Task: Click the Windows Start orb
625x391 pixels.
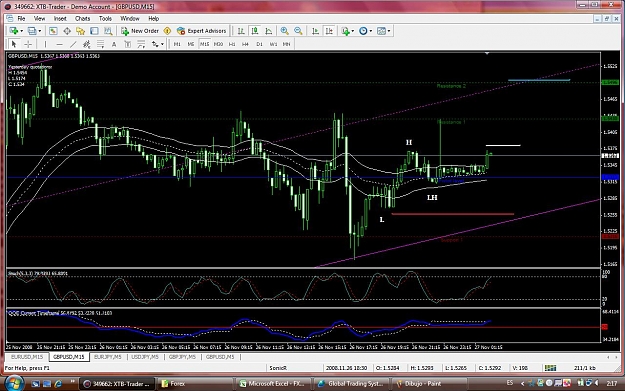Action: pos(14,383)
